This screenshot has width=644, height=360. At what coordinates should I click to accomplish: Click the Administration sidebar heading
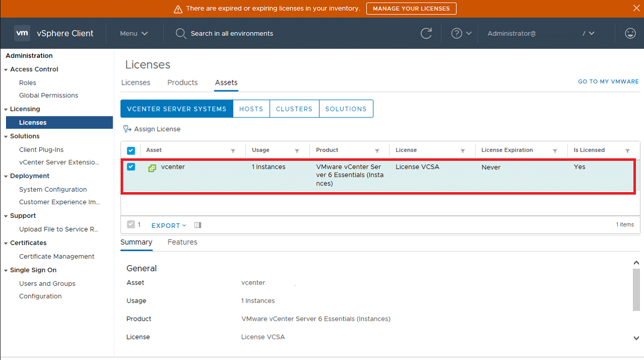29,56
